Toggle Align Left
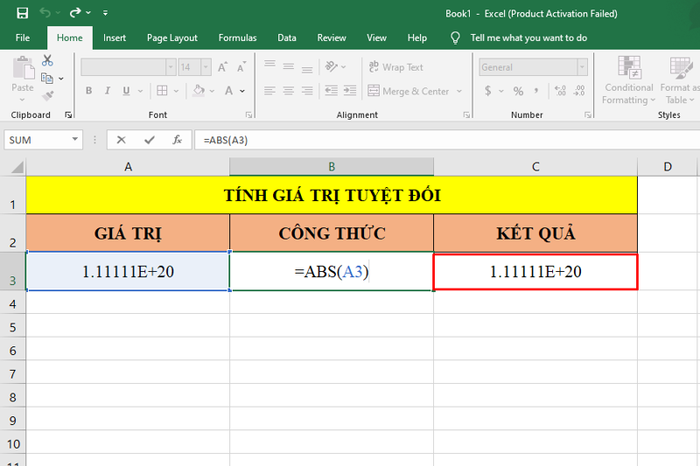Screen dimensions: 700x466 click(x=270, y=91)
